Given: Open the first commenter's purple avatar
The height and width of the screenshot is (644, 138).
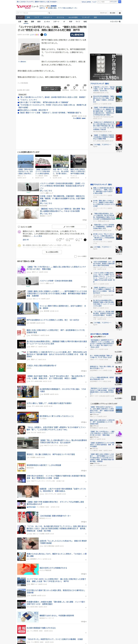Looking at the screenshot, I should (x=19, y=232).
